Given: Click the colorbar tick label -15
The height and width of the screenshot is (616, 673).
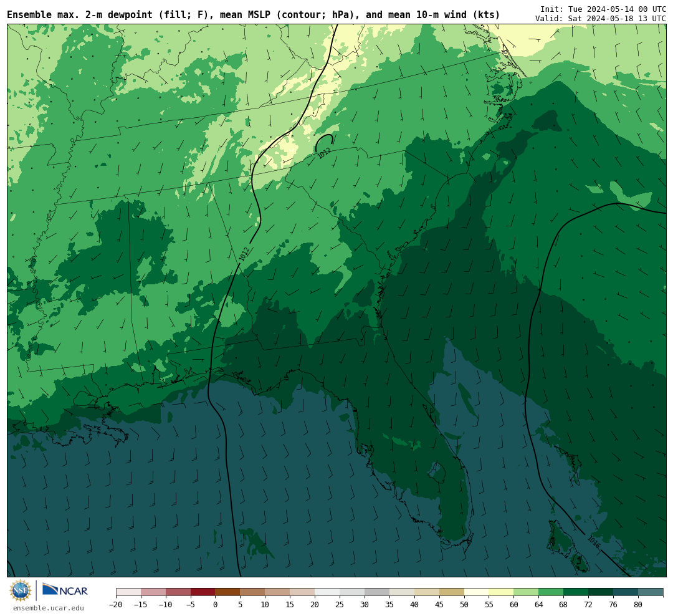Looking at the screenshot, I should point(141,604).
